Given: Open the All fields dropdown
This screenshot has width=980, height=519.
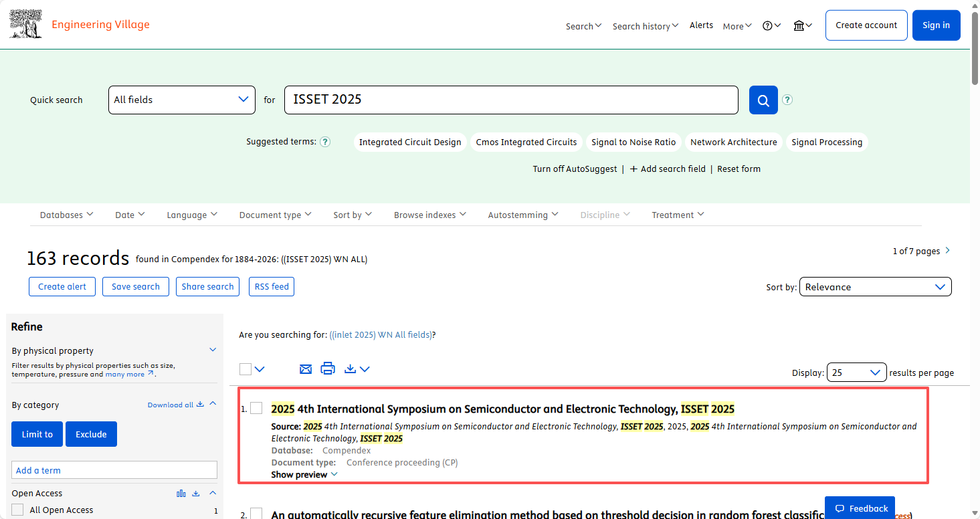Looking at the screenshot, I should [181, 100].
